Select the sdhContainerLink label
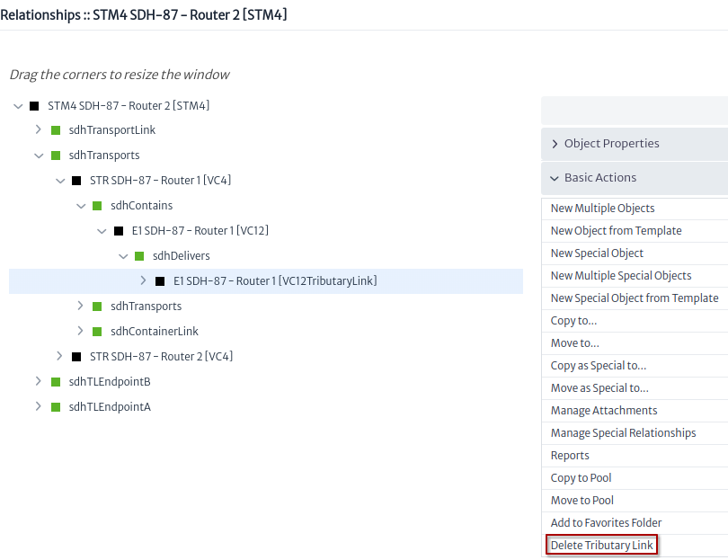728x560 pixels. click(155, 332)
